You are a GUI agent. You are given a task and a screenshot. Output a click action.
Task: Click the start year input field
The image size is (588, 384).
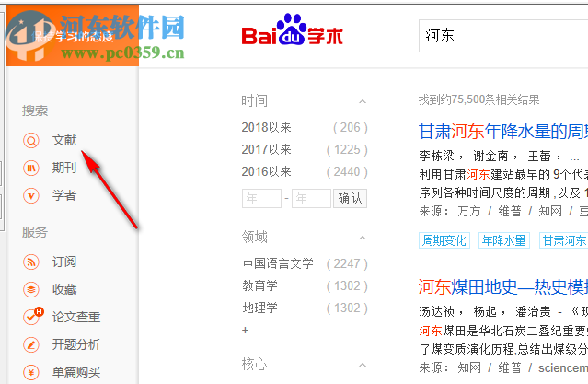(x=261, y=198)
